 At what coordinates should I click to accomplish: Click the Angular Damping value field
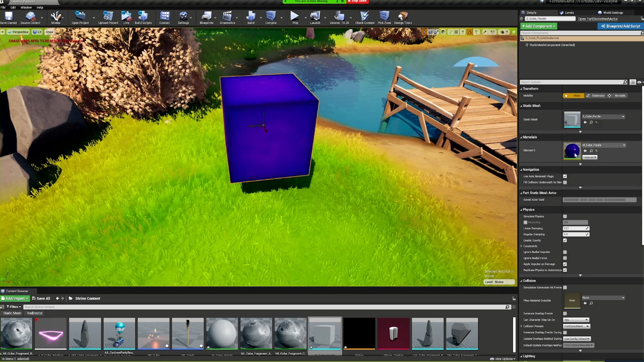pyautogui.click(x=576, y=234)
